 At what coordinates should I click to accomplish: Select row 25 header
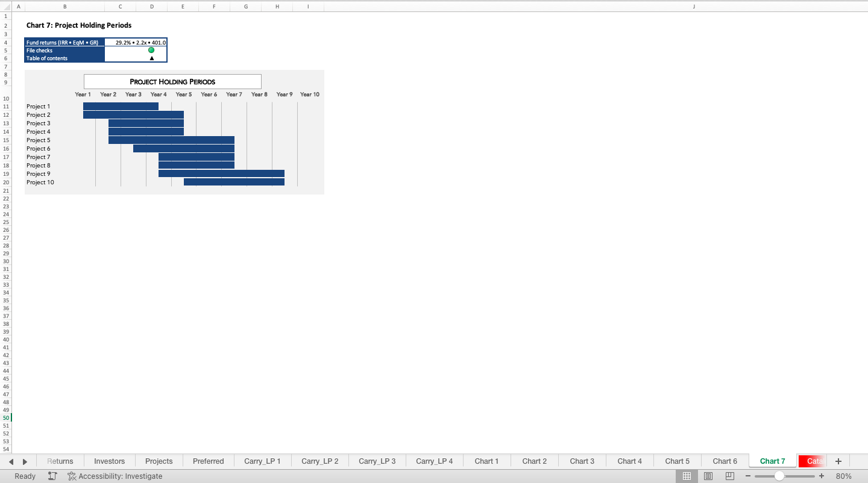click(x=6, y=222)
